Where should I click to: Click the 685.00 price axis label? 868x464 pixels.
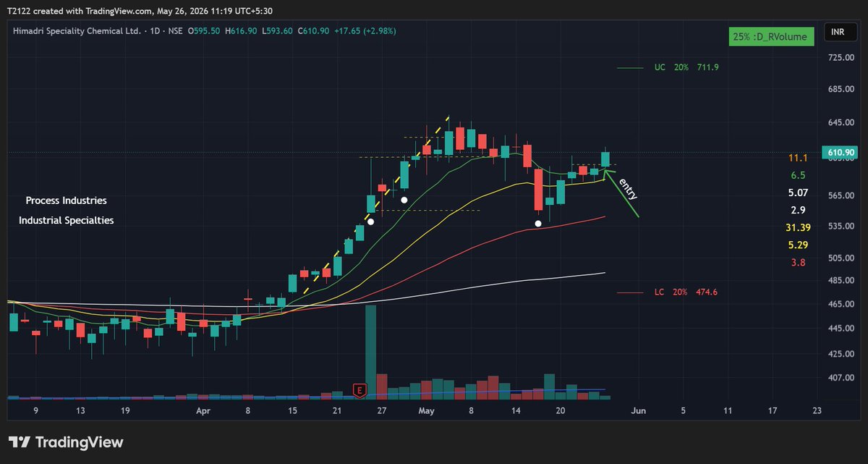point(841,89)
